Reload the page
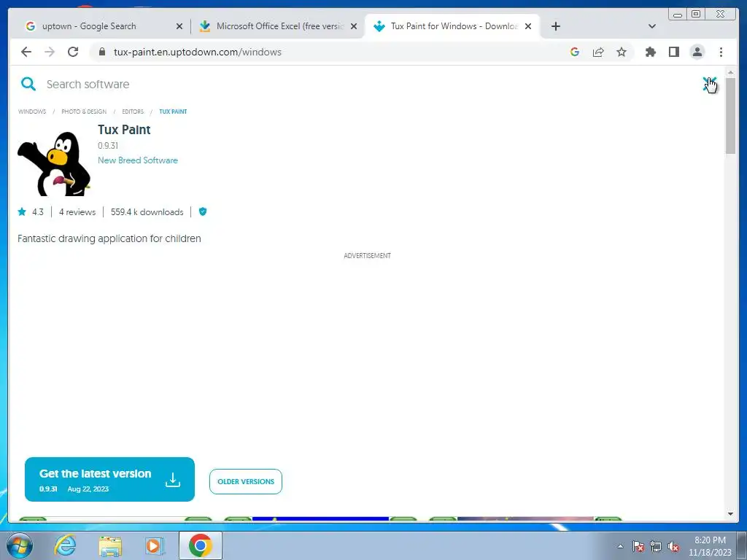747x560 pixels. click(x=73, y=52)
